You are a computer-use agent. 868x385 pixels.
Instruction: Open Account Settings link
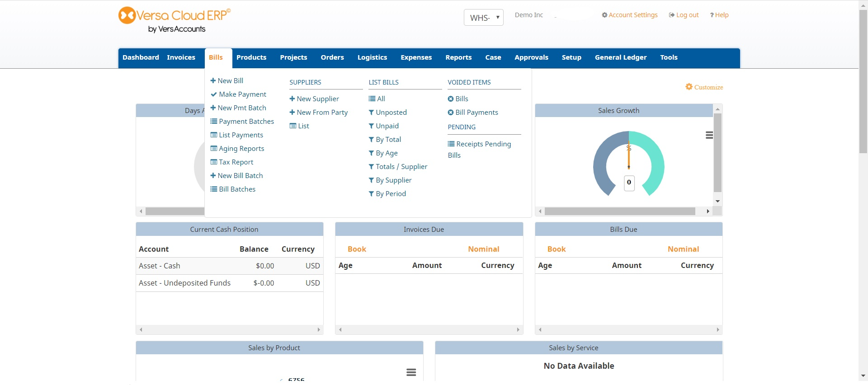630,15
